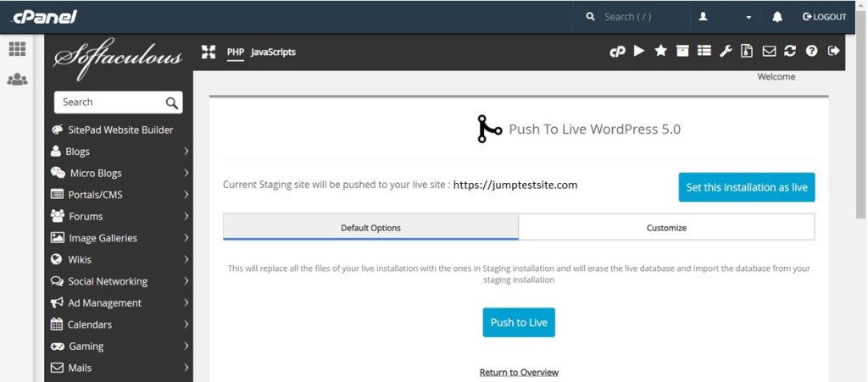The height and width of the screenshot is (382, 868).
Task: Click the Set this installation as live button
Action: pyautogui.click(x=747, y=187)
